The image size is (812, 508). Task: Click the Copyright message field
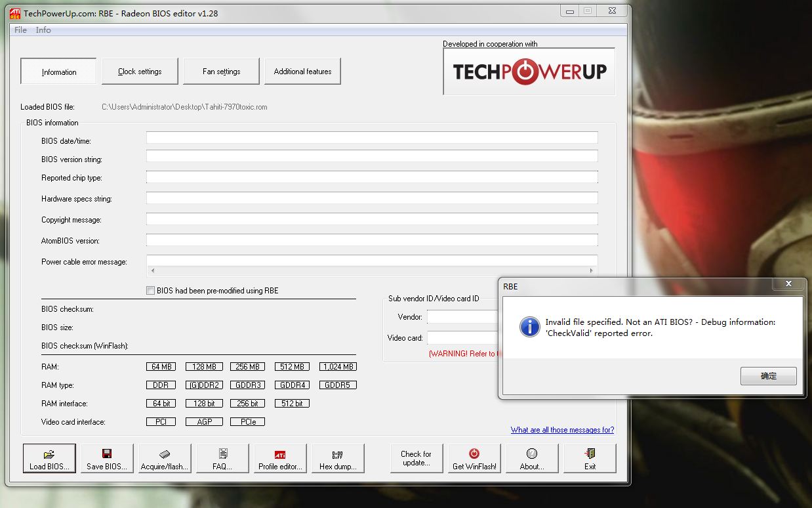click(x=372, y=219)
